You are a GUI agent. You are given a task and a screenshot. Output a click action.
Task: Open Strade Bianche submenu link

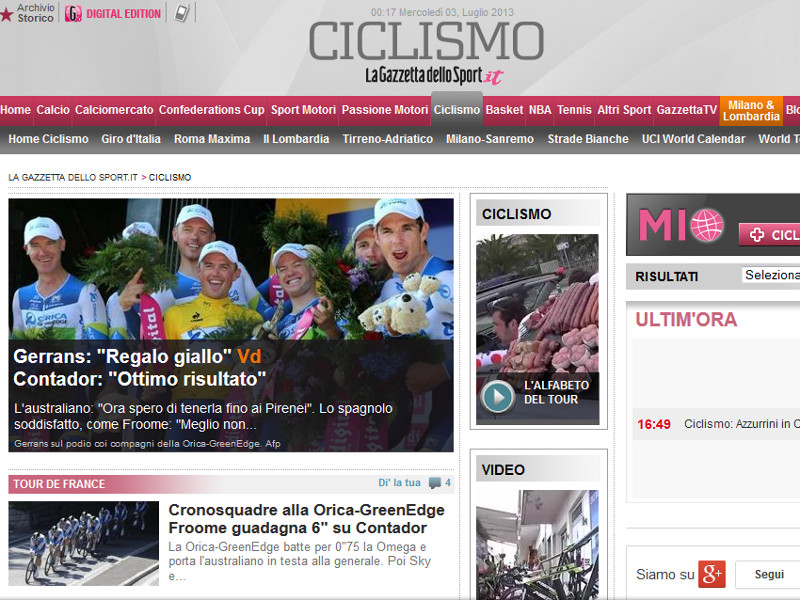pyautogui.click(x=588, y=139)
